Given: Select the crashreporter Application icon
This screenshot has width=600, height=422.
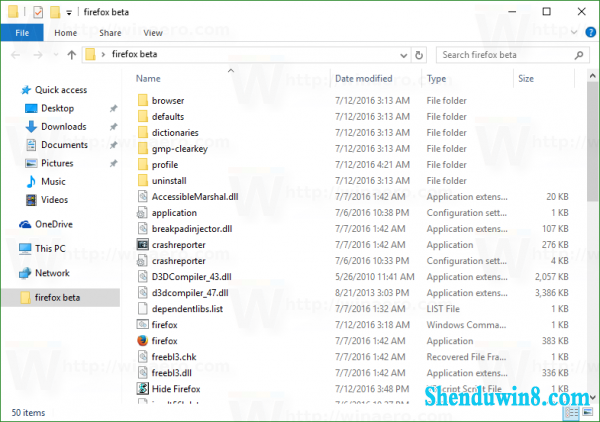Looking at the screenshot, I should tap(142, 245).
